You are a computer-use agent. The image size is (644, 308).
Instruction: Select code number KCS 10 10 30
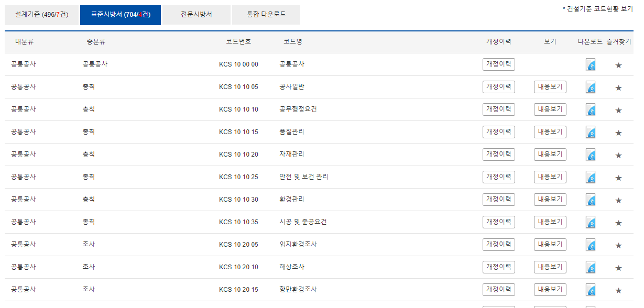[x=238, y=200]
